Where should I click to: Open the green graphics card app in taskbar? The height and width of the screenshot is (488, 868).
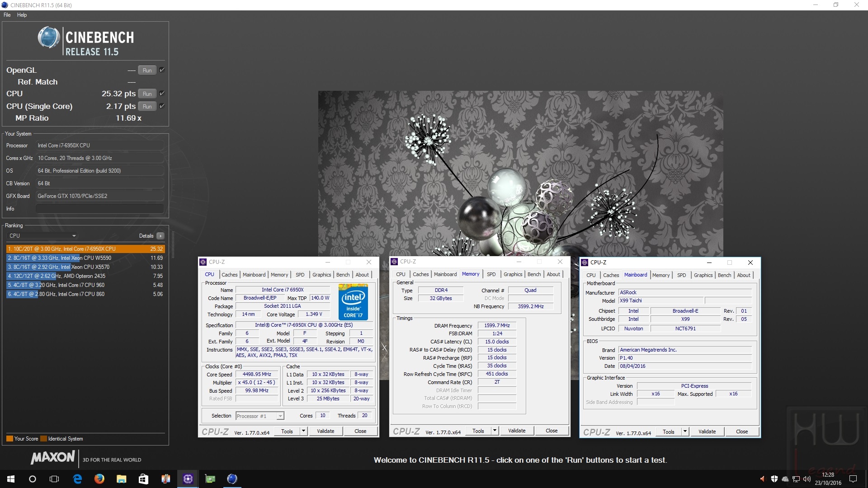[x=210, y=479]
